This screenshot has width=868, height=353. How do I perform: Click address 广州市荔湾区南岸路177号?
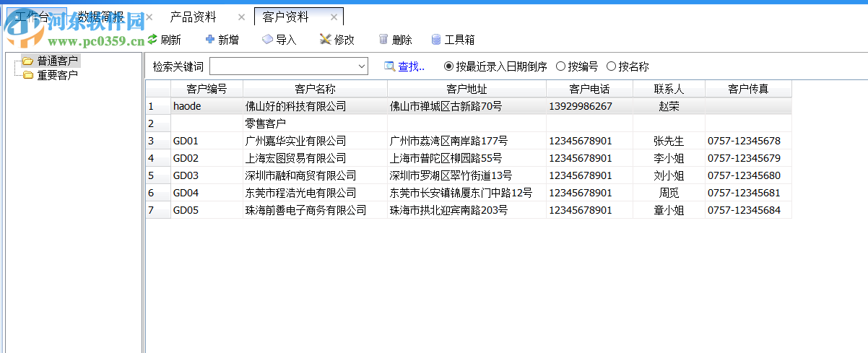tap(448, 141)
